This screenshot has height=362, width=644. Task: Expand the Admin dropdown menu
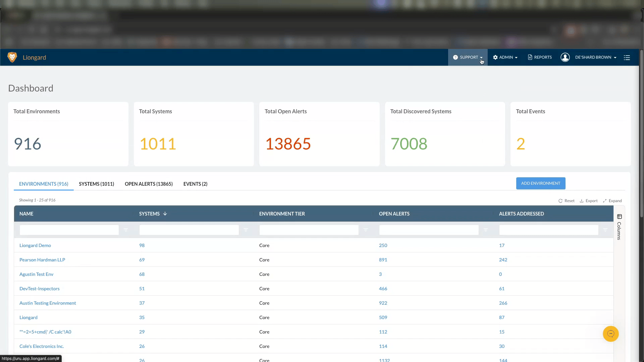(x=505, y=57)
